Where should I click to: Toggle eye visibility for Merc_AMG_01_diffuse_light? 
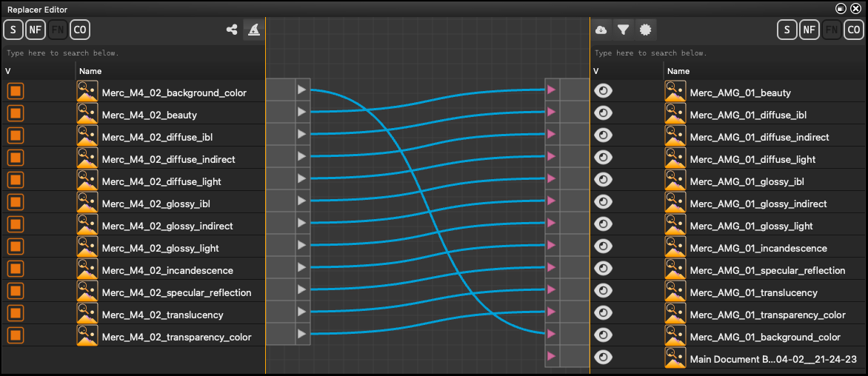pyautogui.click(x=603, y=158)
